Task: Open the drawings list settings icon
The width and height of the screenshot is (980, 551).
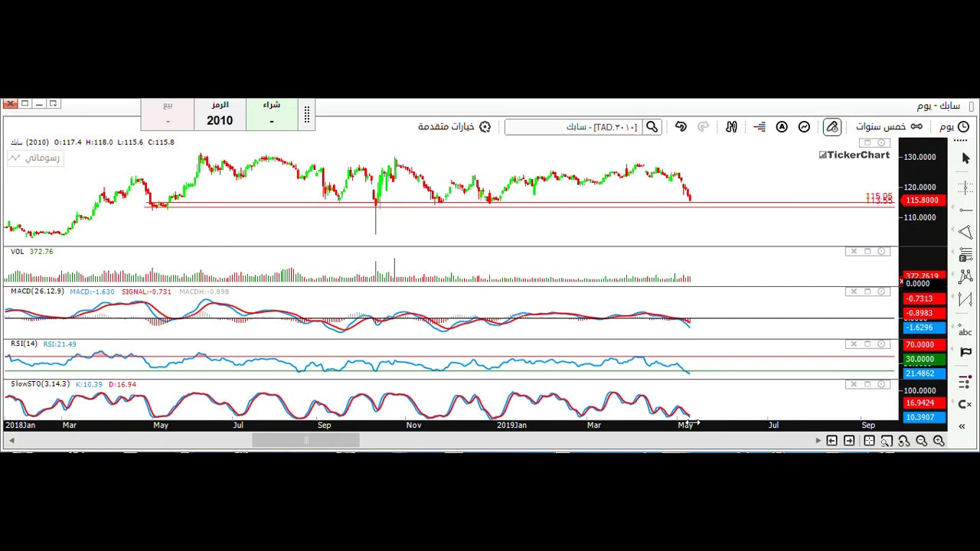Action: pos(965,382)
